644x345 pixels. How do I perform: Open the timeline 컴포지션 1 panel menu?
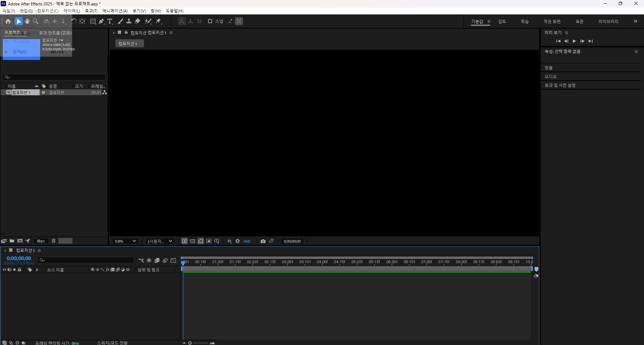coord(39,251)
